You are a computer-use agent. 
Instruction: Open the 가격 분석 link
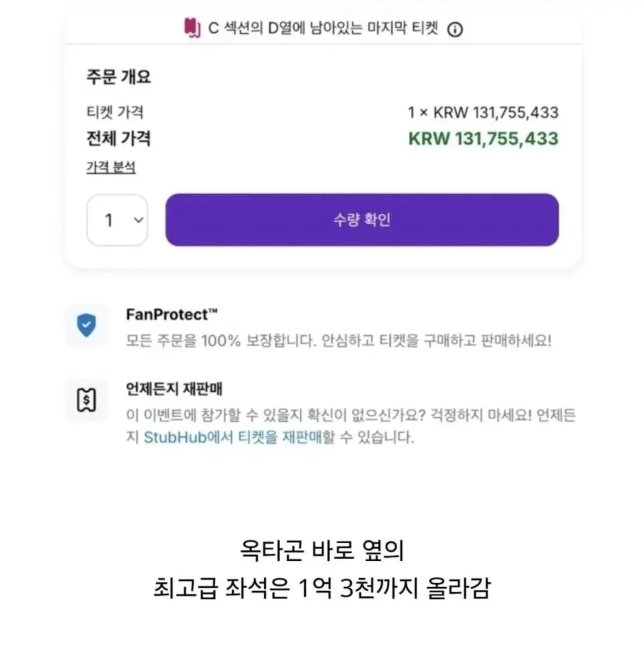pos(111,167)
